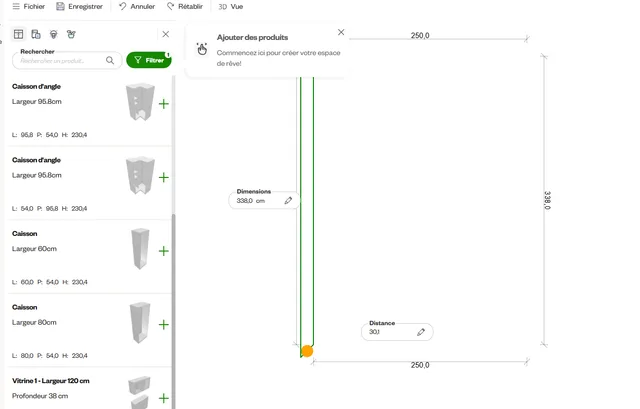640x409 pixels.
Task: Add second Caisson d'angle L 54,0
Action: point(164,177)
